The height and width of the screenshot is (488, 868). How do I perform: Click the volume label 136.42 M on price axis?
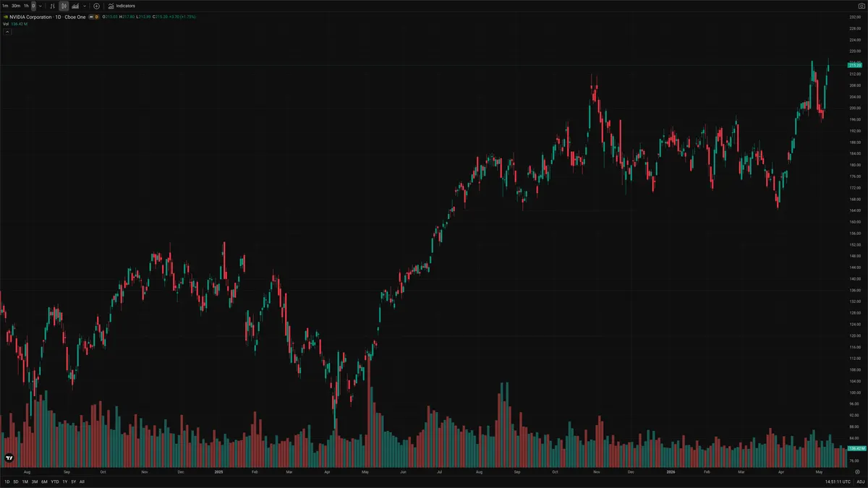click(856, 449)
